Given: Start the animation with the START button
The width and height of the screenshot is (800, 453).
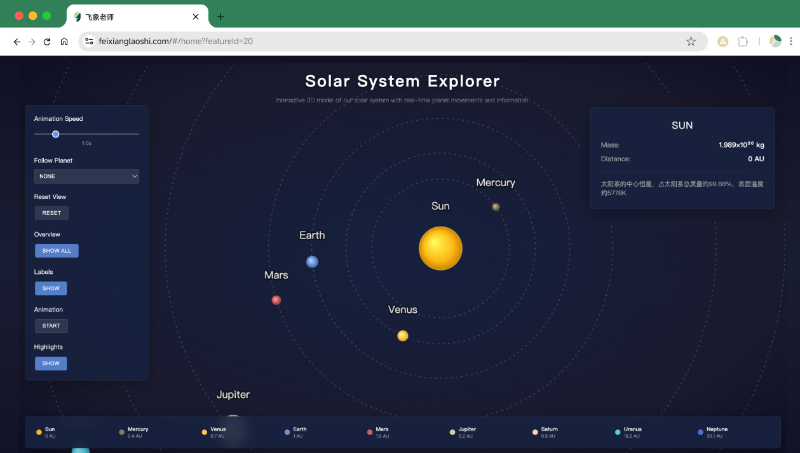Looking at the screenshot, I should tap(51, 325).
